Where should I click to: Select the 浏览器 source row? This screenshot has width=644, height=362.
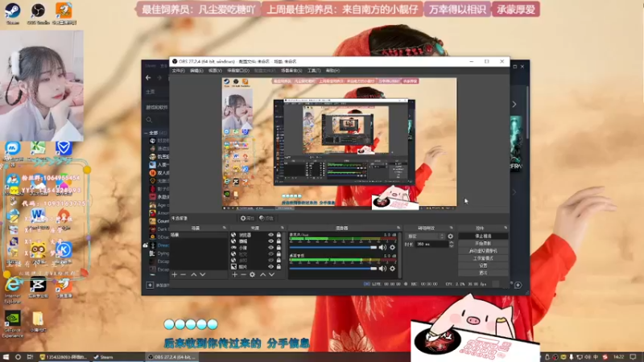click(258, 235)
